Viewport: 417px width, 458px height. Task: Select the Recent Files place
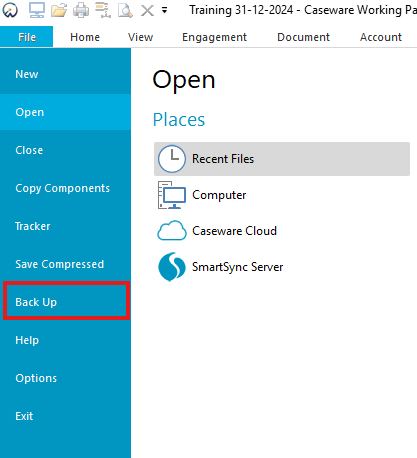coord(282,159)
